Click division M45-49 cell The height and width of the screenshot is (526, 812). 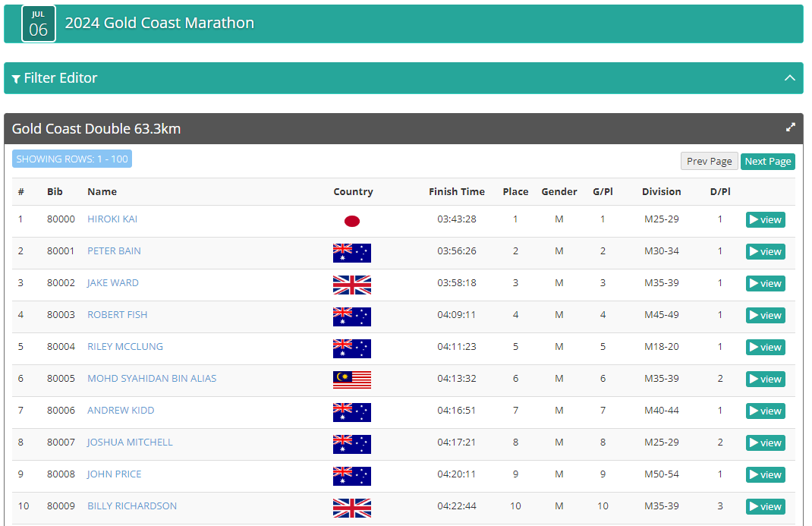pyautogui.click(x=661, y=315)
